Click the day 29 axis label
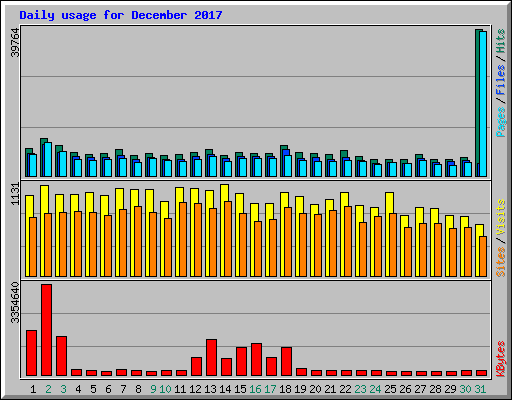Screen dimensions: 512x400 pos(450,389)
